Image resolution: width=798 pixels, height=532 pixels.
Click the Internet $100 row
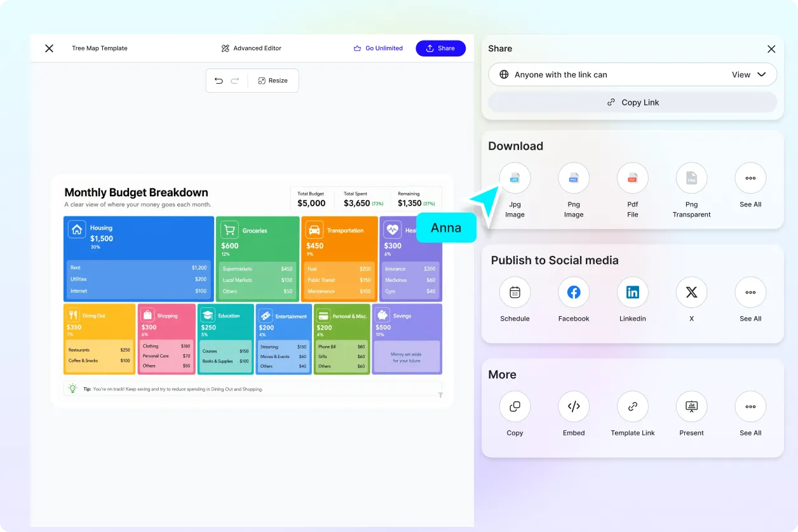point(139,291)
